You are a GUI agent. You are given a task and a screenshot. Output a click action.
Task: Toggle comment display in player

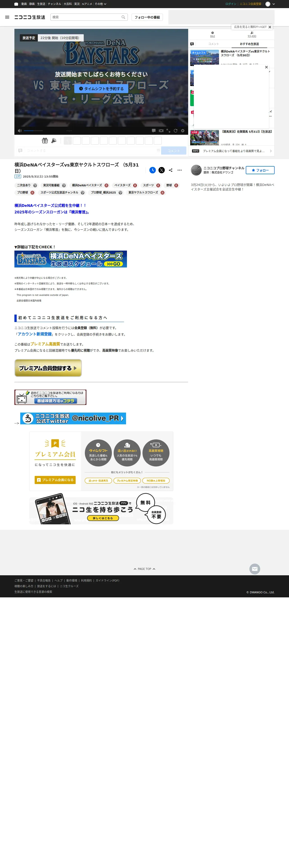[x=154, y=131]
